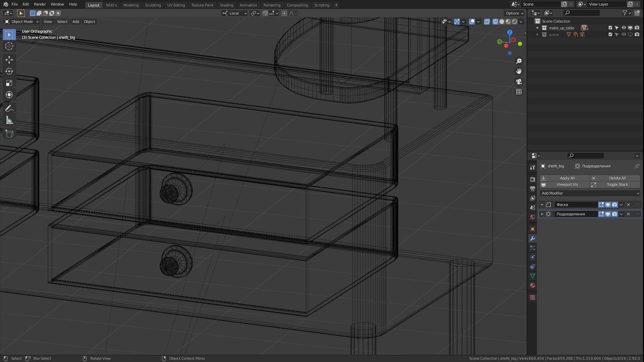Screen dimensions: 644x362
Task: Choose the Transform tool
Action: [9, 95]
